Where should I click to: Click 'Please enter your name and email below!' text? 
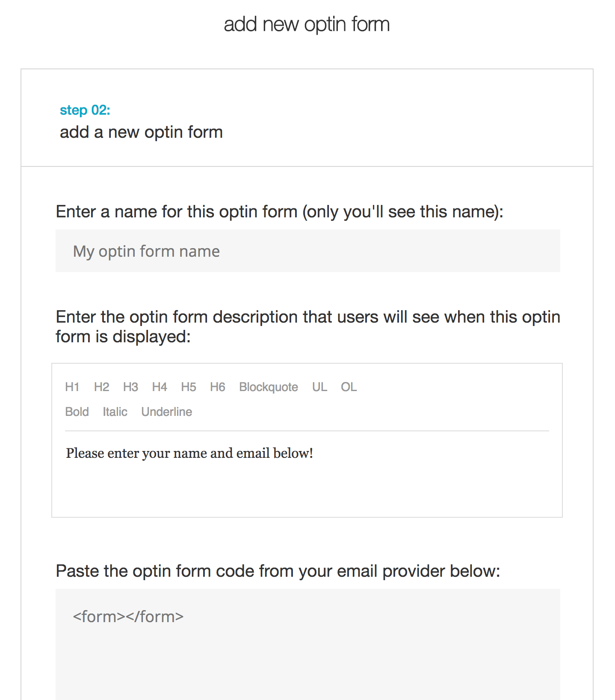(189, 453)
